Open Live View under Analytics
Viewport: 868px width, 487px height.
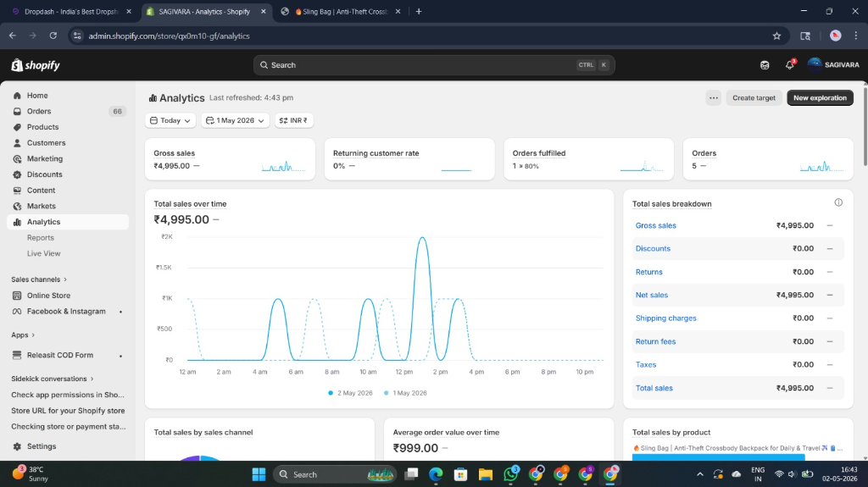point(44,253)
